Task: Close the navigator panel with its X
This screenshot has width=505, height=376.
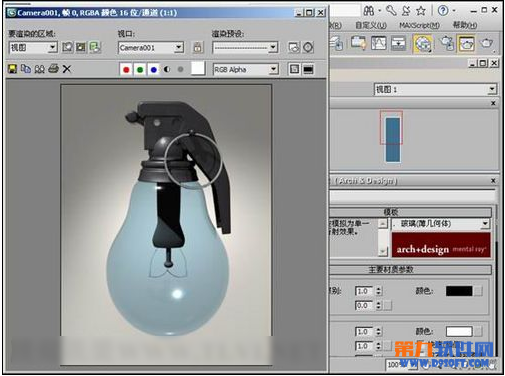Action: click(493, 103)
